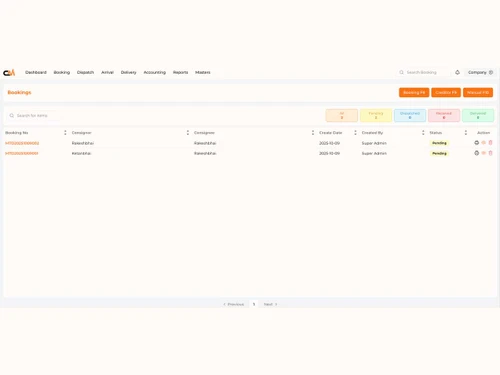Sort by the Consignor column
500x375 pixels.
click(x=188, y=133)
